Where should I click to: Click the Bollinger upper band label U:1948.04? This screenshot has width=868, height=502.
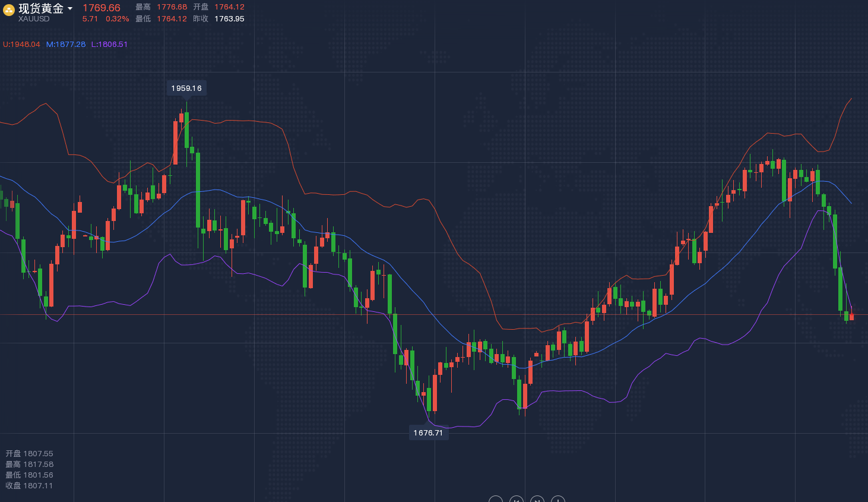21,45
